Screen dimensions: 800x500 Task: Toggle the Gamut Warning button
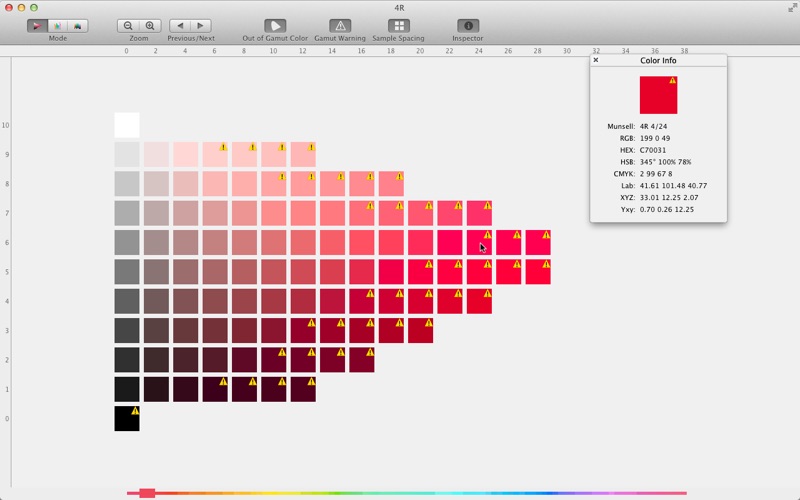340,26
